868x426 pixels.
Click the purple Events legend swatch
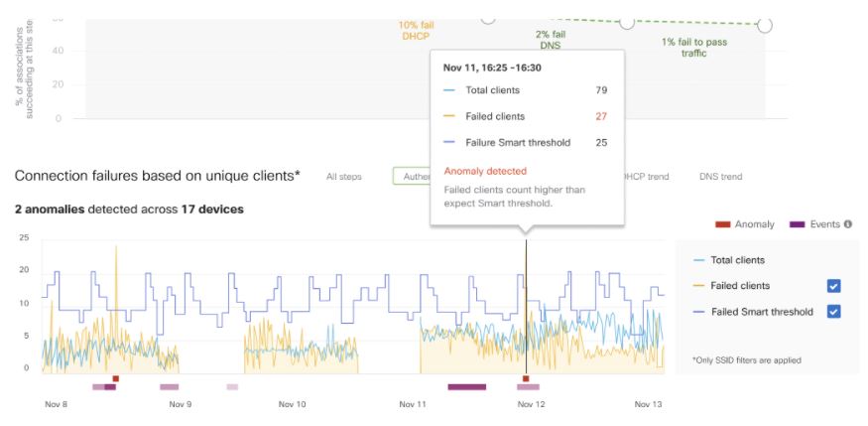[799, 224]
